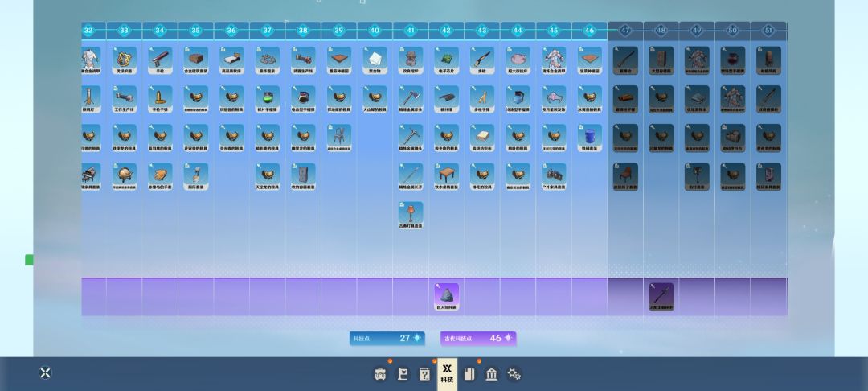
Task: Pick the metal chair under level 39
Action: tap(339, 138)
